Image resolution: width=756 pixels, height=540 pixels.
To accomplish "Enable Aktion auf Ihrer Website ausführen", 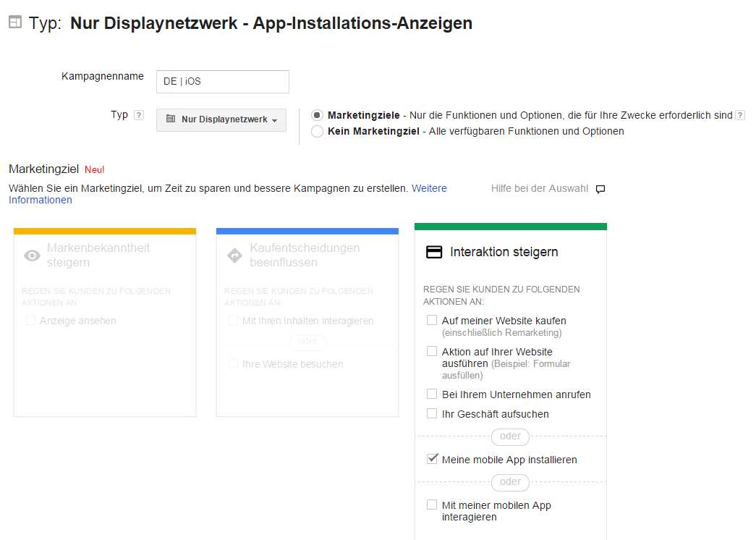I will click(432, 352).
